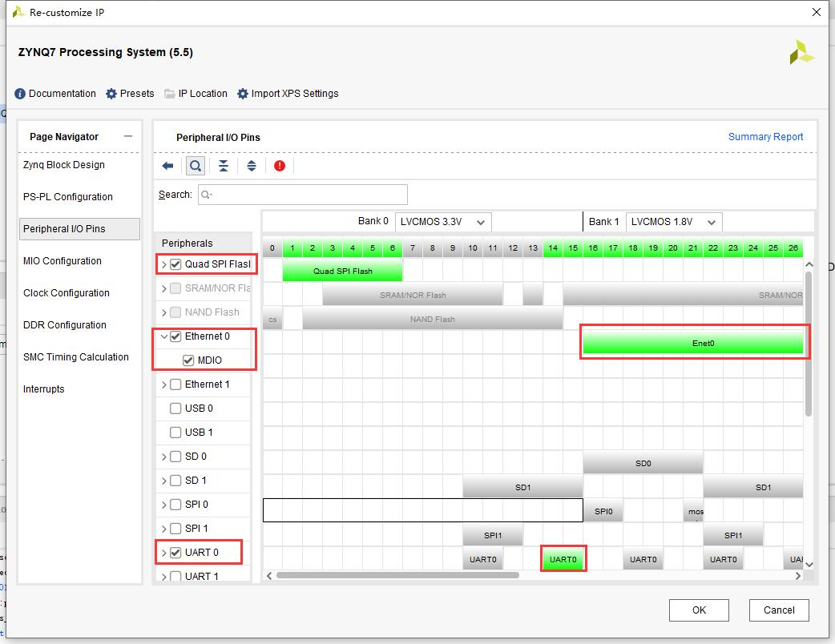835x644 pixels.
Task: Click the scroll right arrow
Action: 797,576
